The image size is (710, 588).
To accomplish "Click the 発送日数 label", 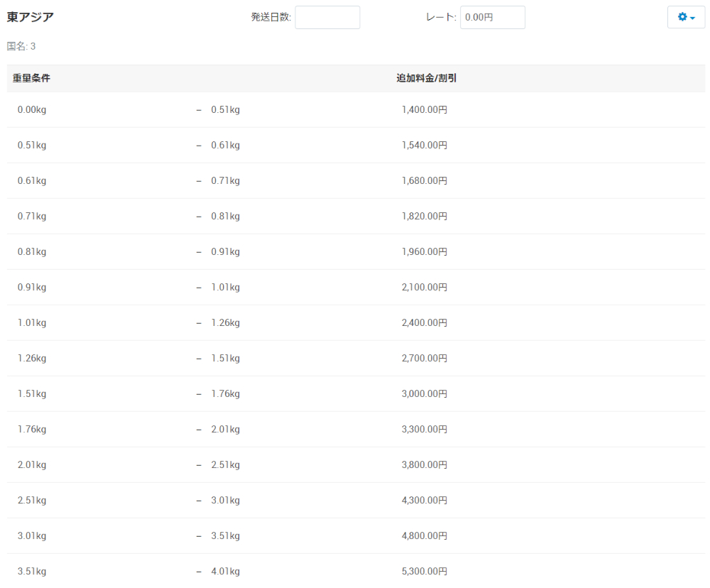I will pyautogui.click(x=271, y=17).
